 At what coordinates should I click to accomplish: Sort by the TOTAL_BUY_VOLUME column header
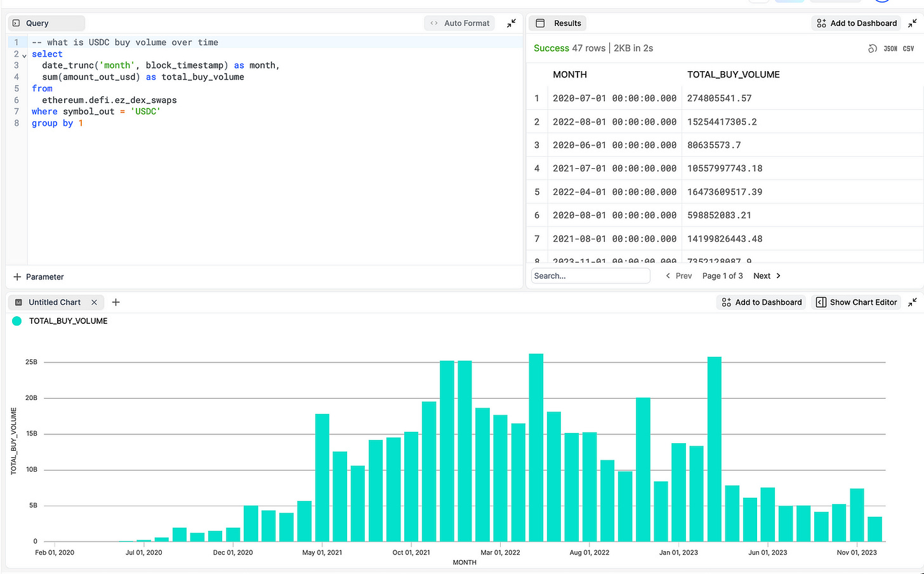pyautogui.click(x=734, y=74)
